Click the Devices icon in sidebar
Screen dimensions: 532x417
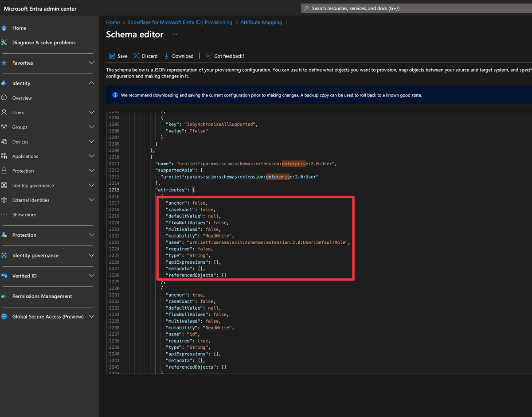(4, 142)
